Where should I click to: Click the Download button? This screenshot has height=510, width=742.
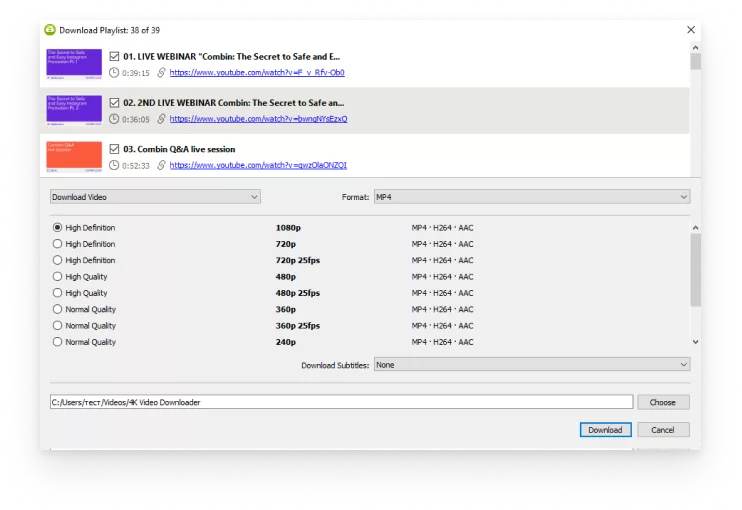605,430
